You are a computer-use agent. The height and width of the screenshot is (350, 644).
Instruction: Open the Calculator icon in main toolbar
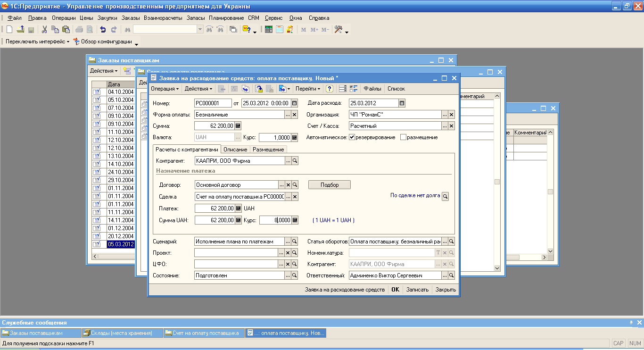pyautogui.click(x=269, y=29)
